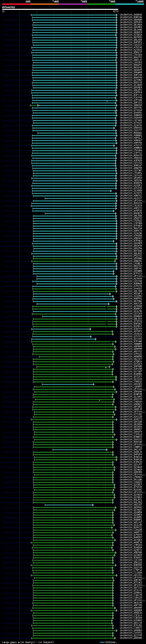
Task: Select hit UniRef100_B9T4A6
Action: pyautogui.click(x=131, y=251)
